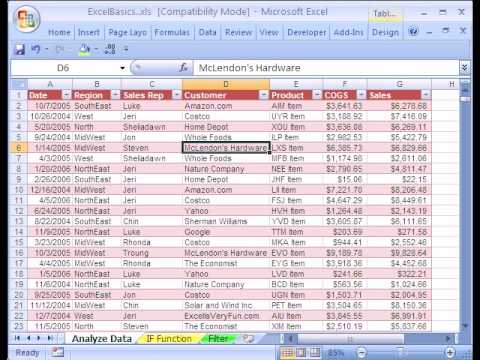This screenshot has width=480, height=360.
Task: Click the horizontal scrollbar thumb
Action: [x=350, y=339]
